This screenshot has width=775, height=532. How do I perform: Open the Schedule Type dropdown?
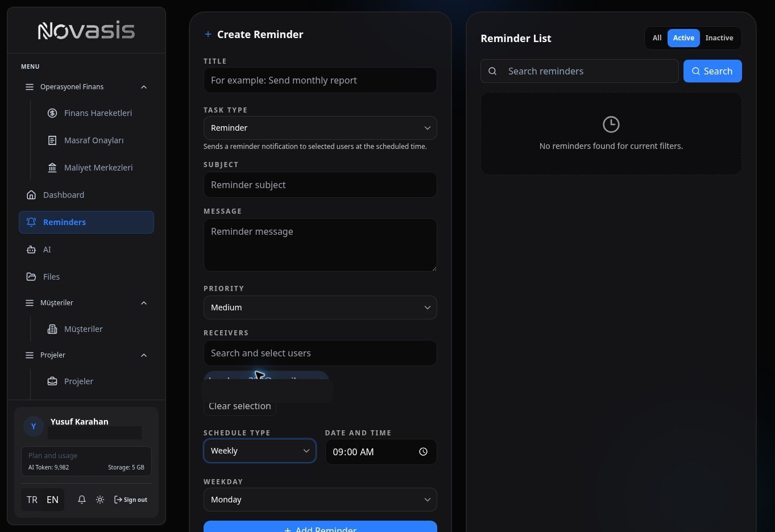[260, 451]
